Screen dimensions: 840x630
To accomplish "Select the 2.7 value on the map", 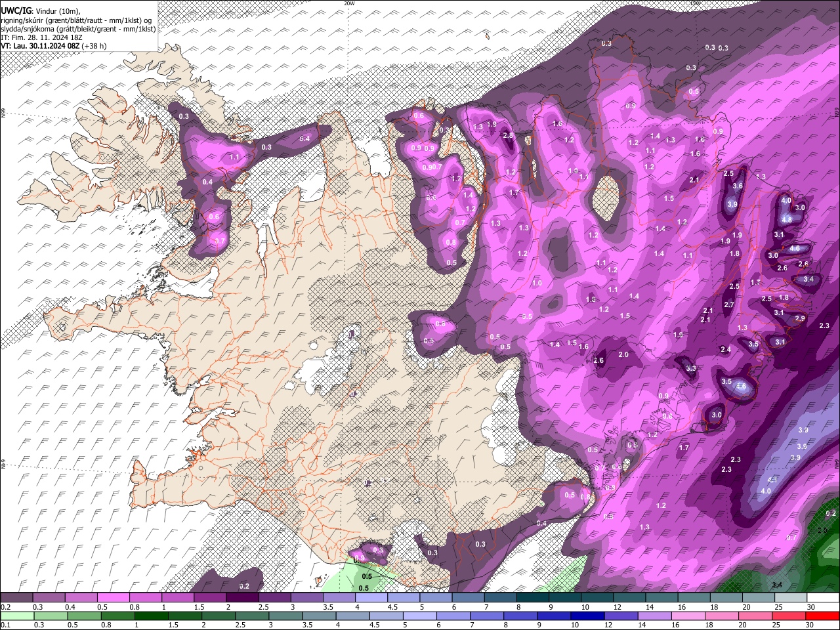I will coord(729,304).
